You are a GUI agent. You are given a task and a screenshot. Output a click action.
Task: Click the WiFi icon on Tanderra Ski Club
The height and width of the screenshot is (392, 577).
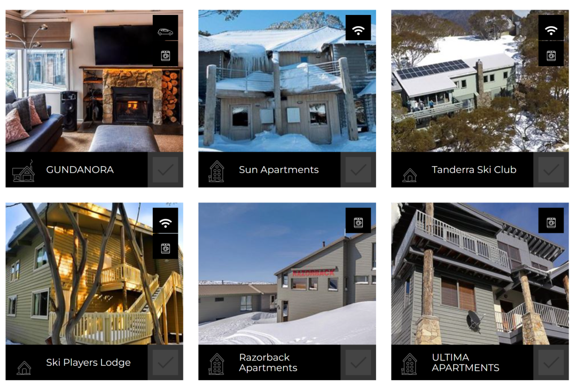pyautogui.click(x=551, y=30)
